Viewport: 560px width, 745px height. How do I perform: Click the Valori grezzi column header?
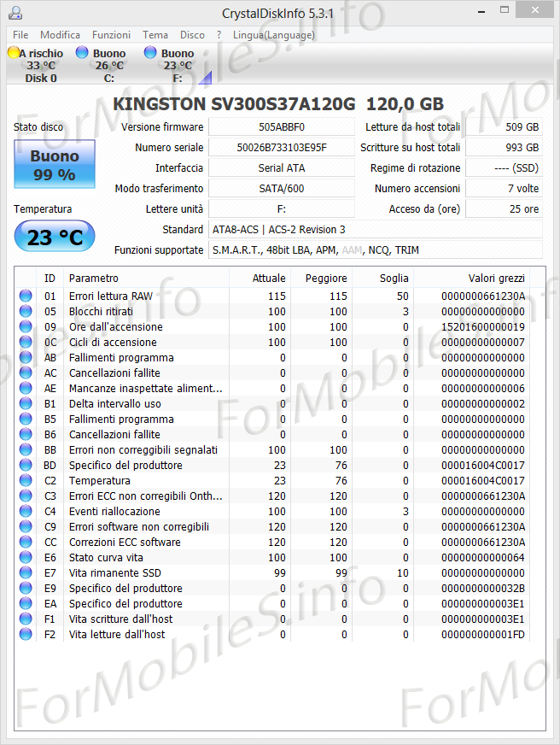[x=496, y=278]
